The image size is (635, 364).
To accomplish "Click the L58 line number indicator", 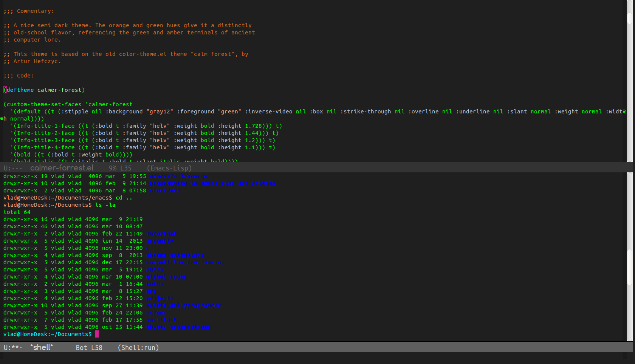I will click(x=97, y=348).
